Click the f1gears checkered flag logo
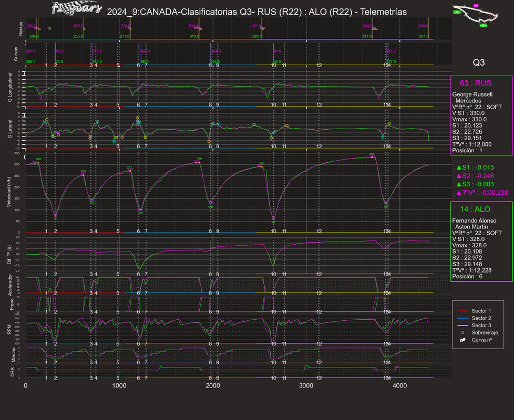This screenshot has width=514, height=420. pos(77,8)
